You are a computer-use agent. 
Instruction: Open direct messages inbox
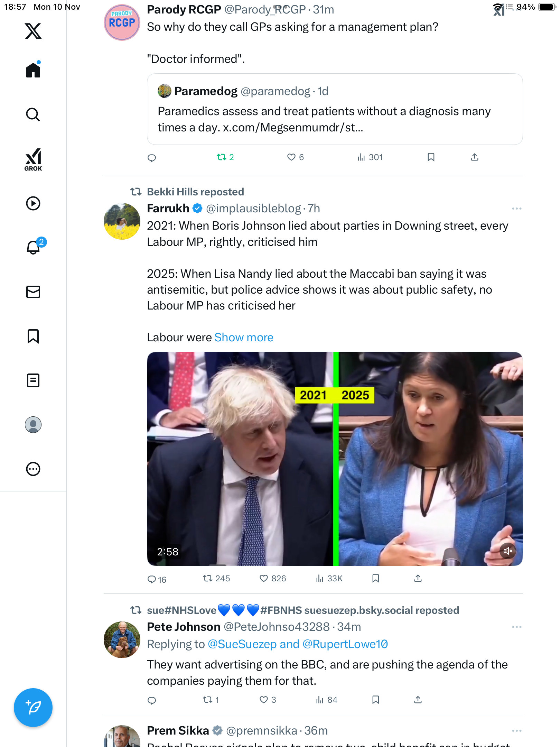coord(33,292)
